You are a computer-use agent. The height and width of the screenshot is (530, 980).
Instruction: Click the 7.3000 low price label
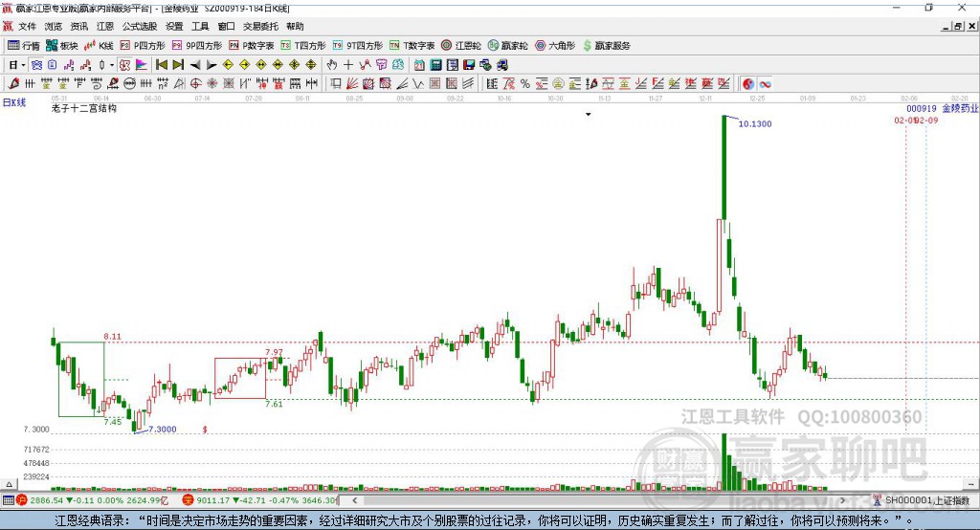[x=163, y=429]
